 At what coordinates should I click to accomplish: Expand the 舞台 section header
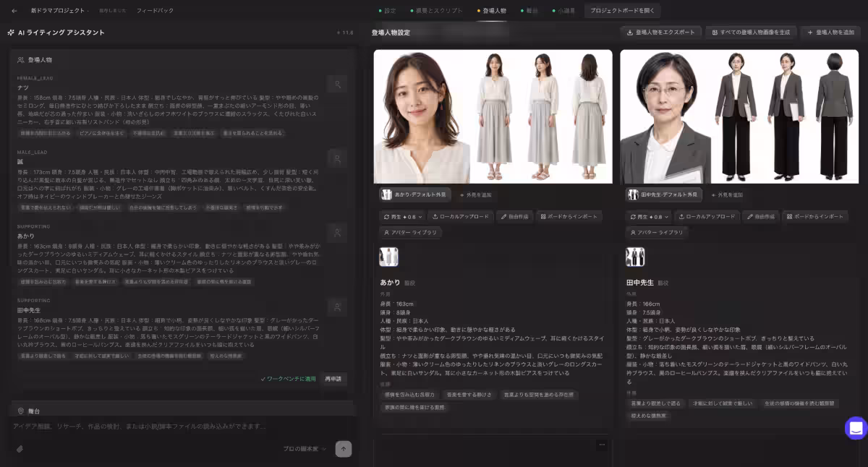point(181,410)
